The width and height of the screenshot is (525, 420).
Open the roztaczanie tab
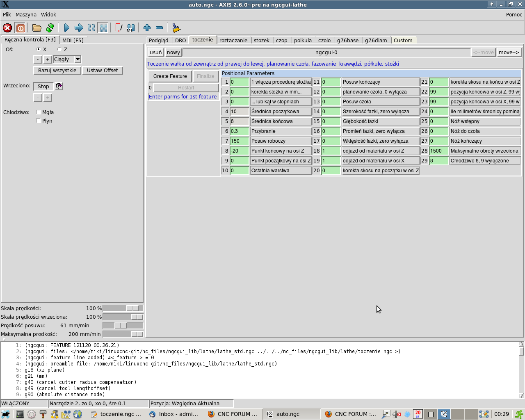233,40
